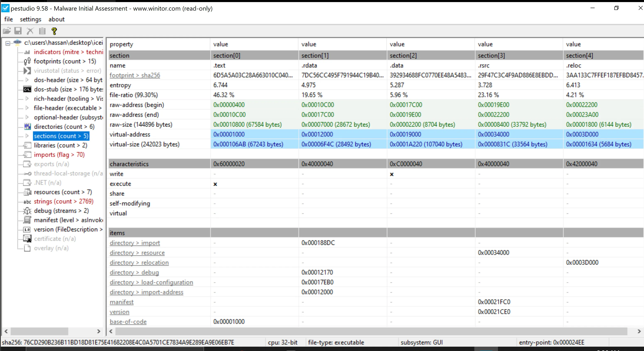Select the certificate tree icon

click(x=27, y=239)
